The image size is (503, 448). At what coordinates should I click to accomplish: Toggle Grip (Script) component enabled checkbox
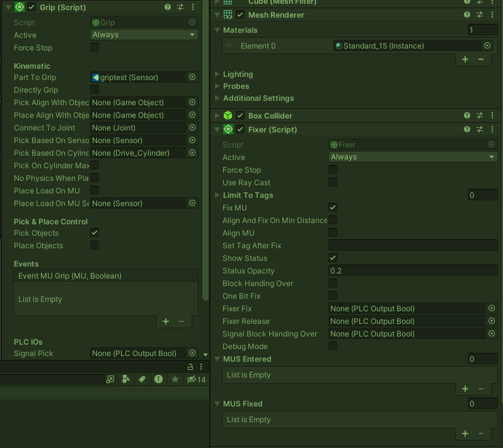click(32, 7)
